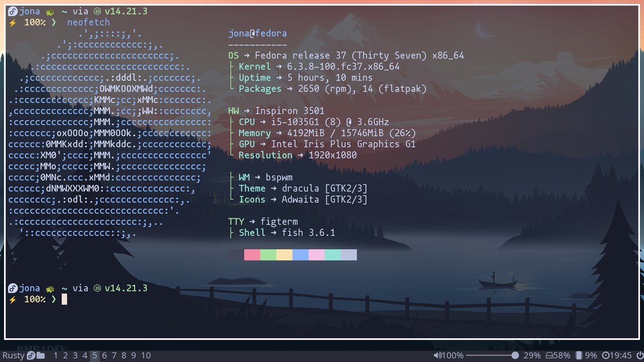Click the 19:45 time display

621,355
